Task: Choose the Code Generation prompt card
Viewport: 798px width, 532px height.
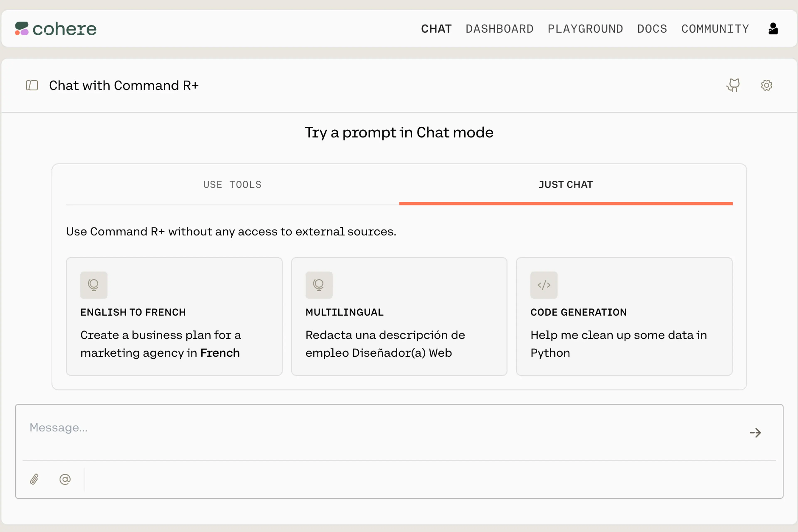Action: (624, 316)
